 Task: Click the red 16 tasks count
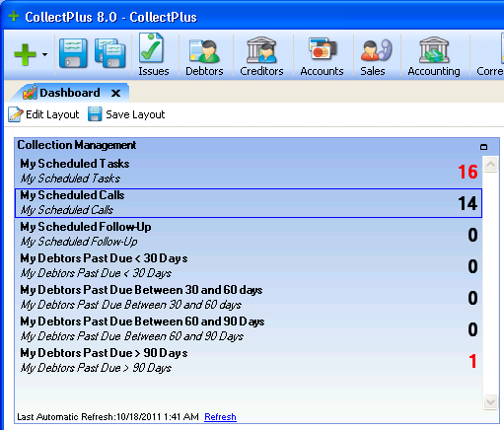[468, 172]
